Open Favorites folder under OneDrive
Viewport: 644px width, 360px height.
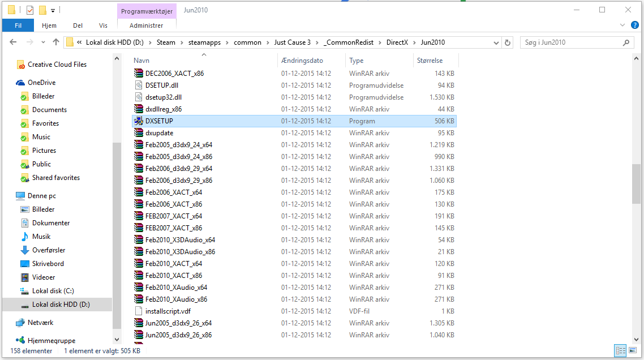coord(45,123)
